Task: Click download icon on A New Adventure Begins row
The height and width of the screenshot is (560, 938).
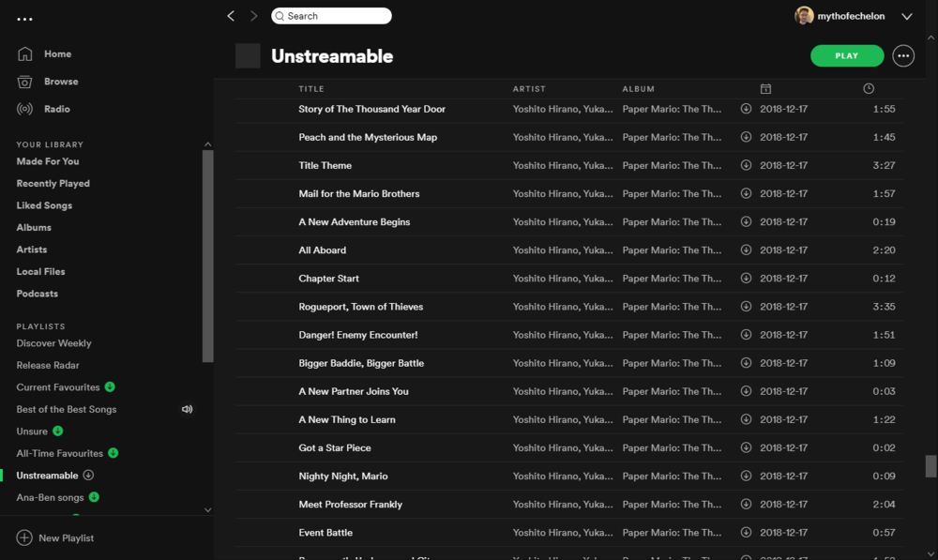Action: point(746,221)
